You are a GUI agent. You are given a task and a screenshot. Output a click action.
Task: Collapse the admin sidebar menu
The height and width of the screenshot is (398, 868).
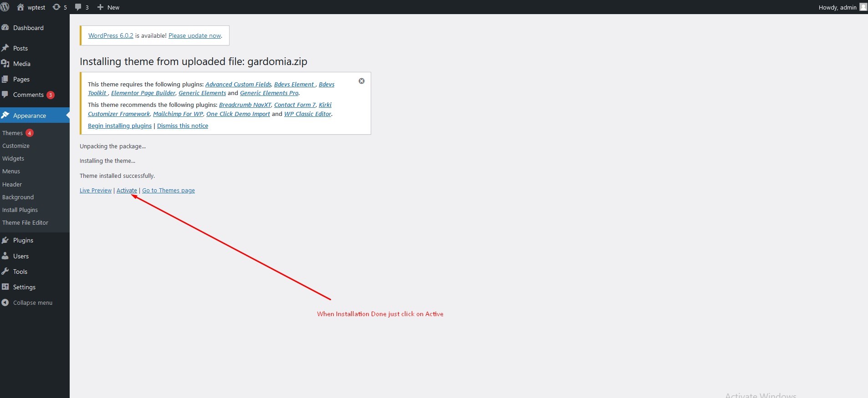click(35, 302)
